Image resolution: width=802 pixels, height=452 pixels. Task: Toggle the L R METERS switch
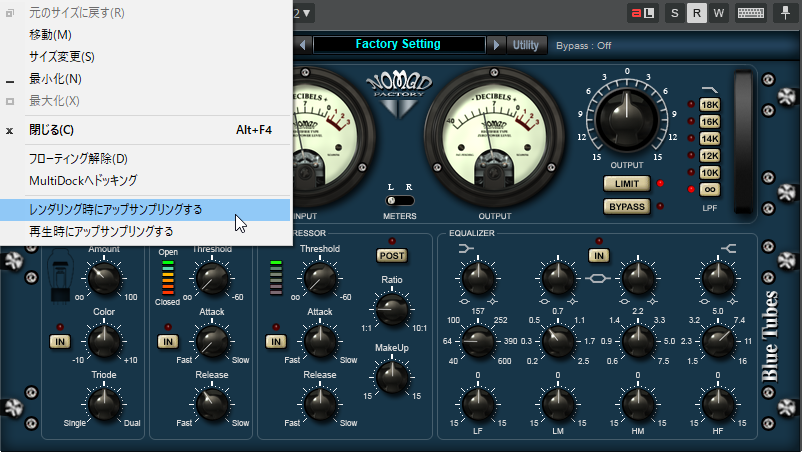(x=399, y=200)
